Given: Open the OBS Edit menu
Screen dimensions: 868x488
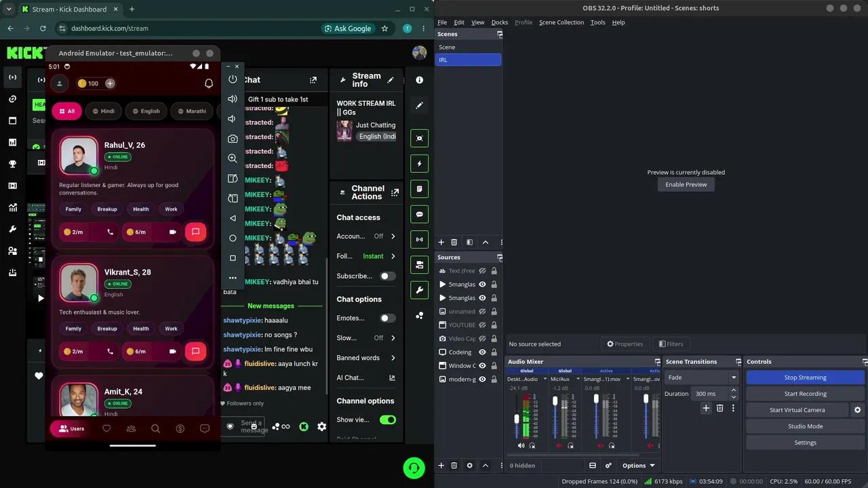Looking at the screenshot, I should (x=459, y=22).
